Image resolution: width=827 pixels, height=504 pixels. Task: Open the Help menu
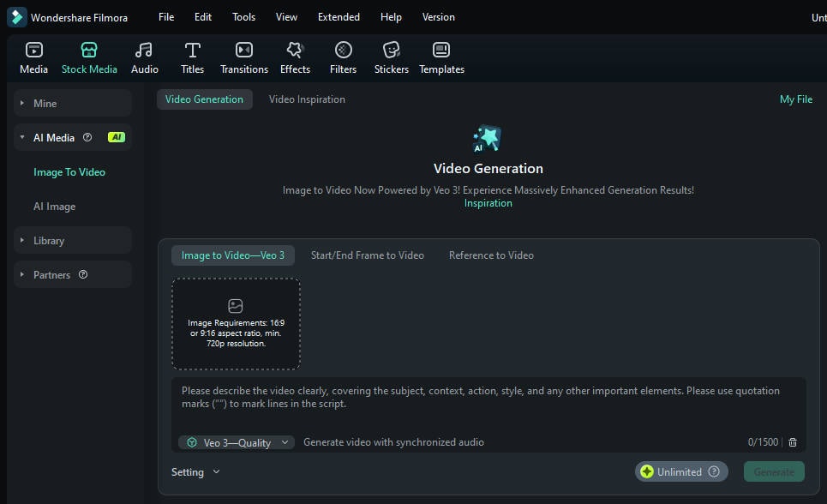coord(391,17)
